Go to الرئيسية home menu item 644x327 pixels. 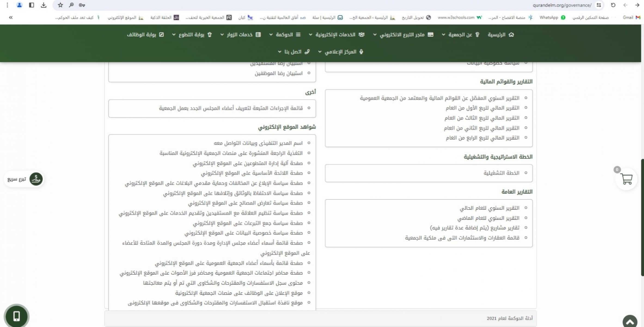pyautogui.click(x=500, y=35)
